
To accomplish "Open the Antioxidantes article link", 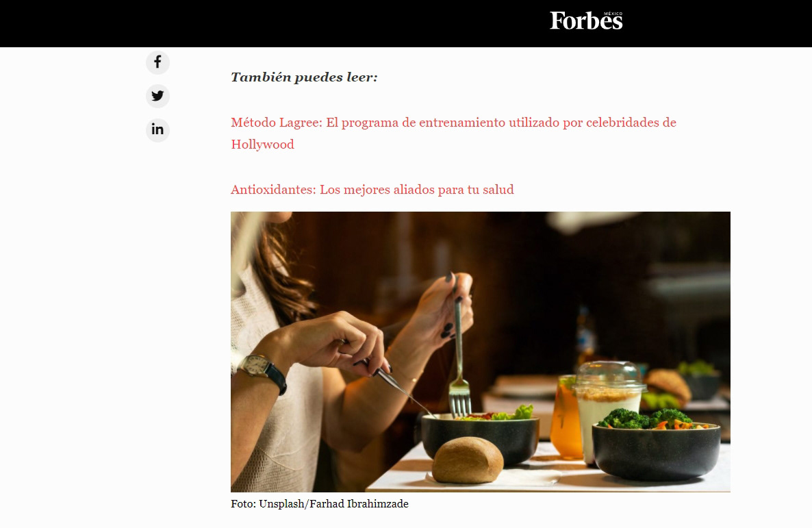I will point(372,190).
